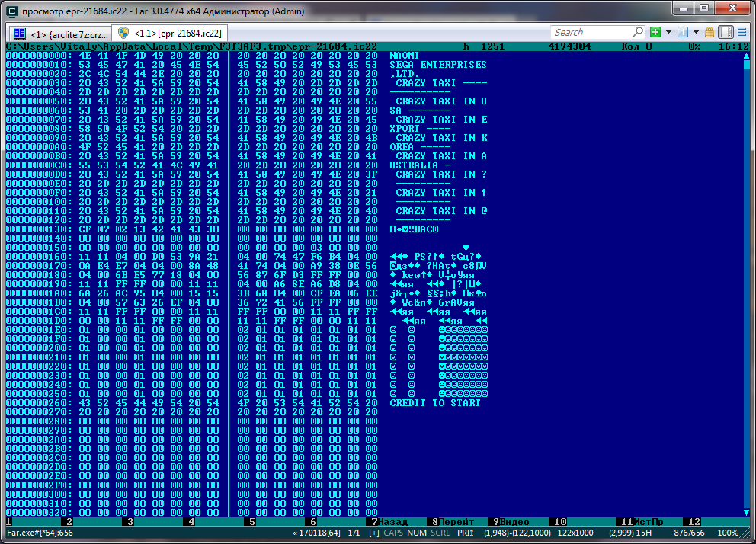This screenshot has height=544, width=756.
Task: Click the 1251 code page in header
Action: (492, 46)
